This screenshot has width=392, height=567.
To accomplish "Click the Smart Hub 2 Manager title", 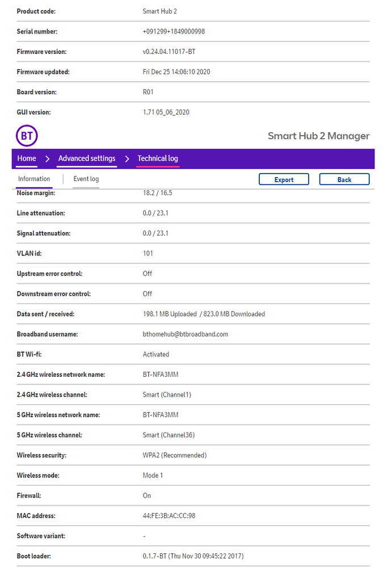I will coord(318,136).
